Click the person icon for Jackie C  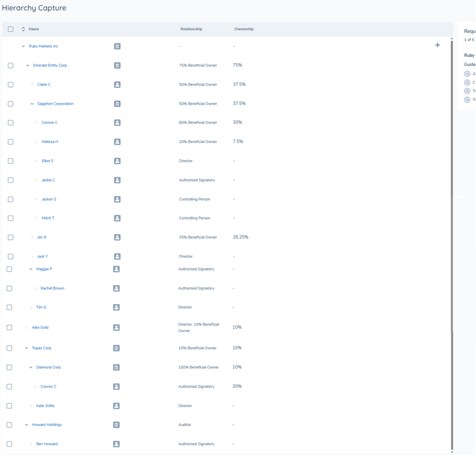point(117,180)
